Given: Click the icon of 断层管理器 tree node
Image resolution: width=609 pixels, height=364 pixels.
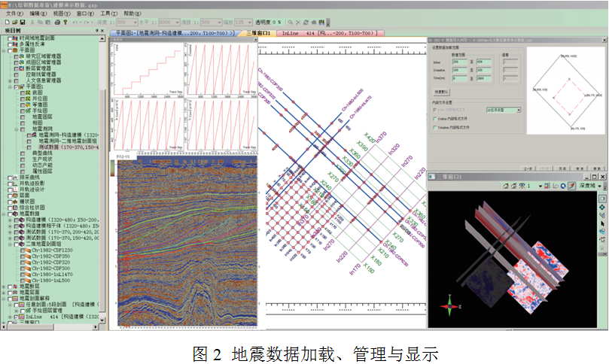Looking at the screenshot, I should [22, 68].
